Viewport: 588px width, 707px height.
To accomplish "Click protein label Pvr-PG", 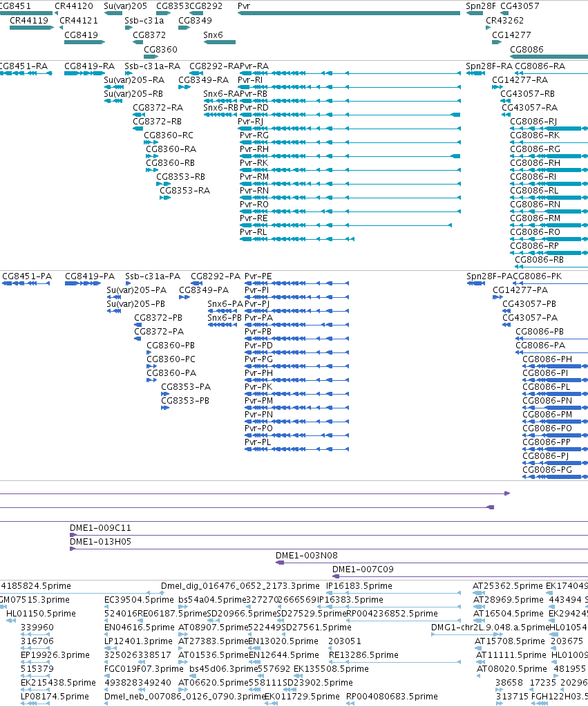I will click(x=259, y=359).
